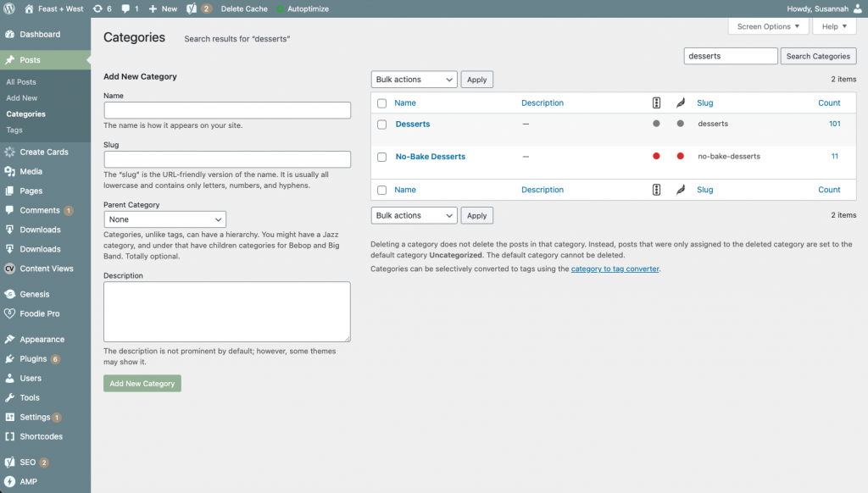Click the Add New Category button
The height and width of the screenshot is (493, 868).
click(x=142, y=383)
